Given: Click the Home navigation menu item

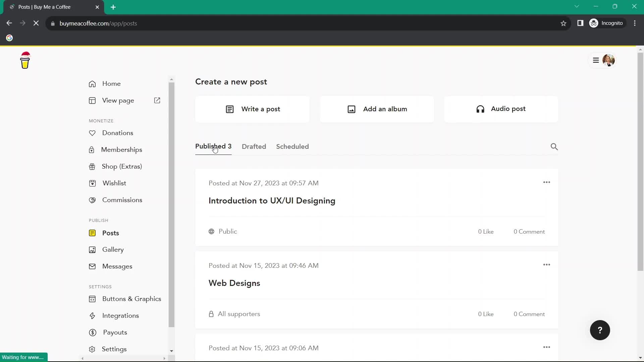Looking at the screenshot, I should pyautogui.click(x=111, y=83).
